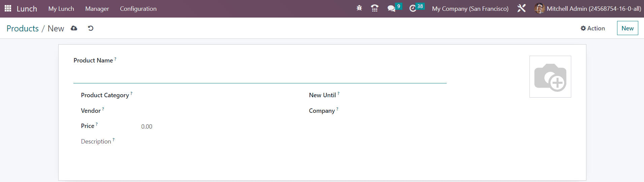The width and height of the screenshot is (644, 182).
Task: Click the Product Name input field
Action: coord(260,75)
